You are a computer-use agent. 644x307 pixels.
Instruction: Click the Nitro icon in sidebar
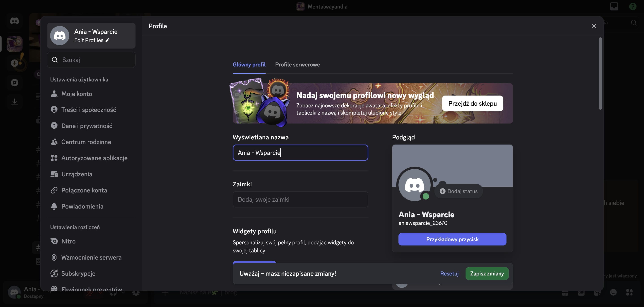pyautogui.click(x=54, y=241)
